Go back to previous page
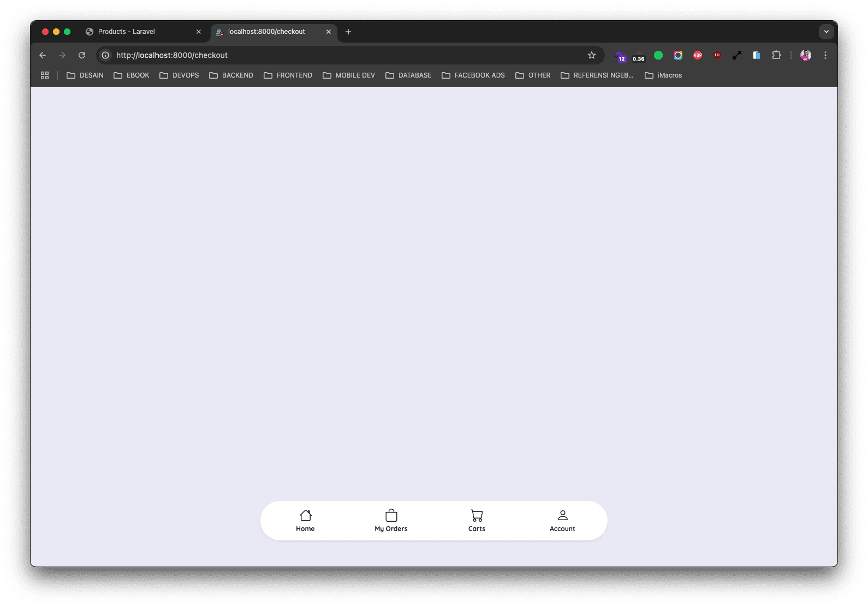 click(x=43, y=55)
